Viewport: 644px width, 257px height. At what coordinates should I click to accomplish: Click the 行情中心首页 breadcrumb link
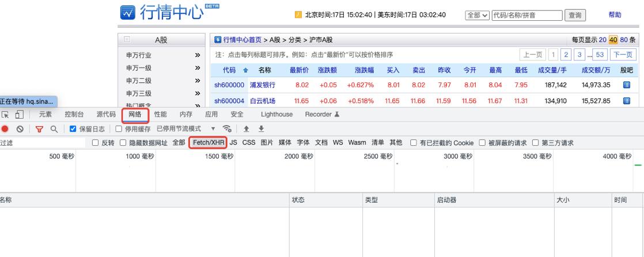(x=243, y=40)
